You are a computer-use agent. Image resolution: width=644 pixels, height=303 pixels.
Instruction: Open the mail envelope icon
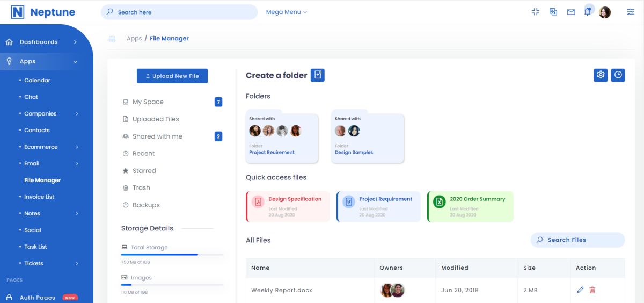(x=571, y=12)
